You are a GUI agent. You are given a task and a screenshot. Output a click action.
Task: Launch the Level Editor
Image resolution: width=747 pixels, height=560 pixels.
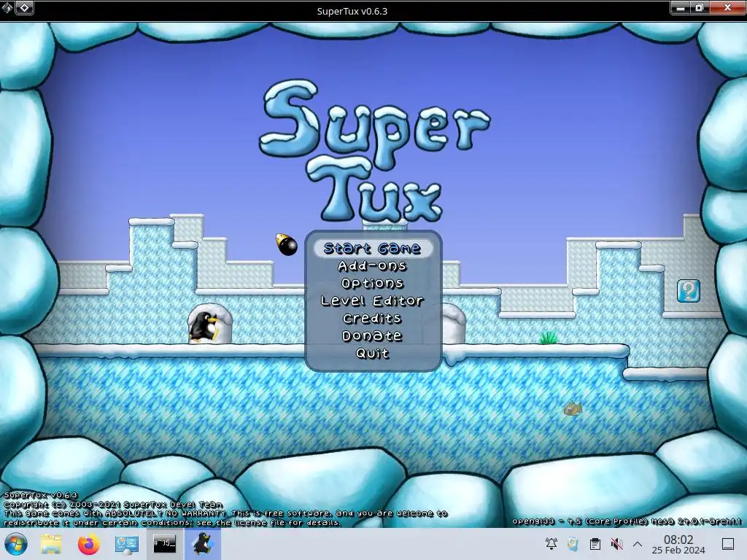[x=373, y=301]
